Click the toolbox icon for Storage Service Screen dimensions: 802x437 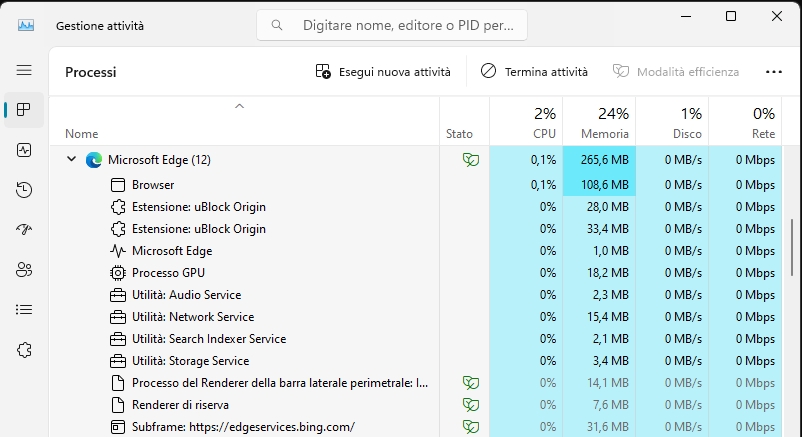click(x=118, y=361)
